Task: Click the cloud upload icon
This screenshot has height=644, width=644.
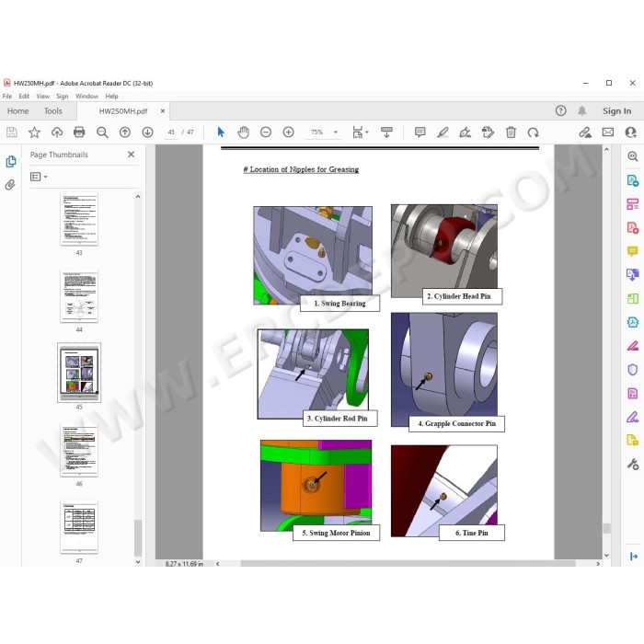Action: 57,132
